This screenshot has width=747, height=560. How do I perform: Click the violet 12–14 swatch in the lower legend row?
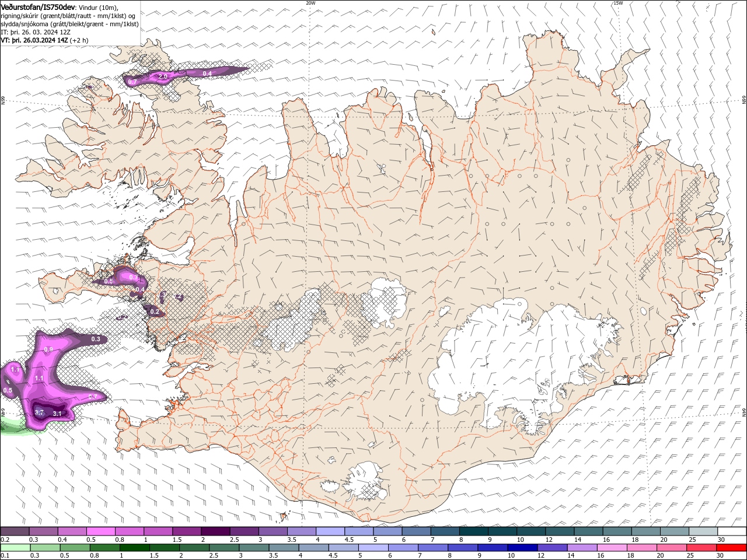pyautogui.click(x=553, y=548)
